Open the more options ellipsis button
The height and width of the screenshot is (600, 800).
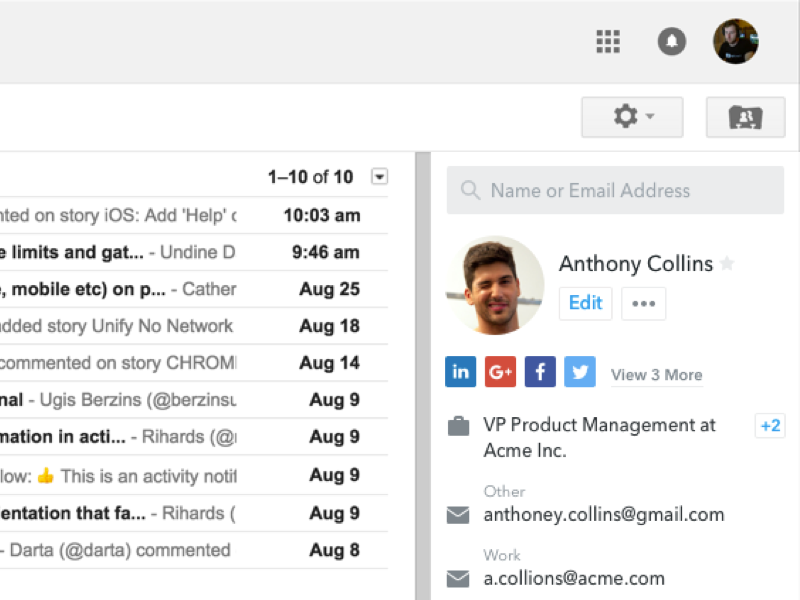point(643,303)
